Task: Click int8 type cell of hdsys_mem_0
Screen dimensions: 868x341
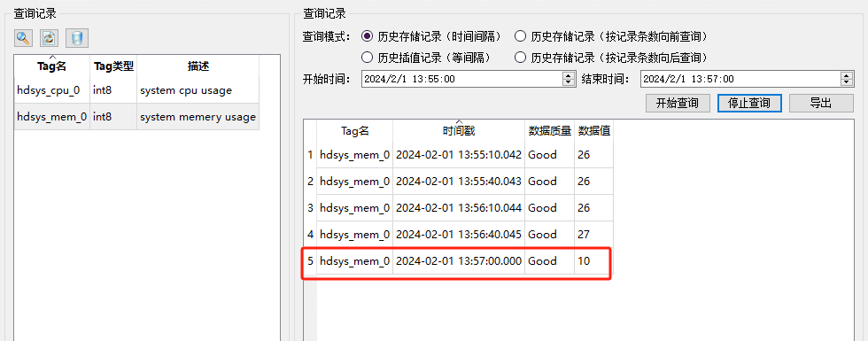Action: [113, 117]
